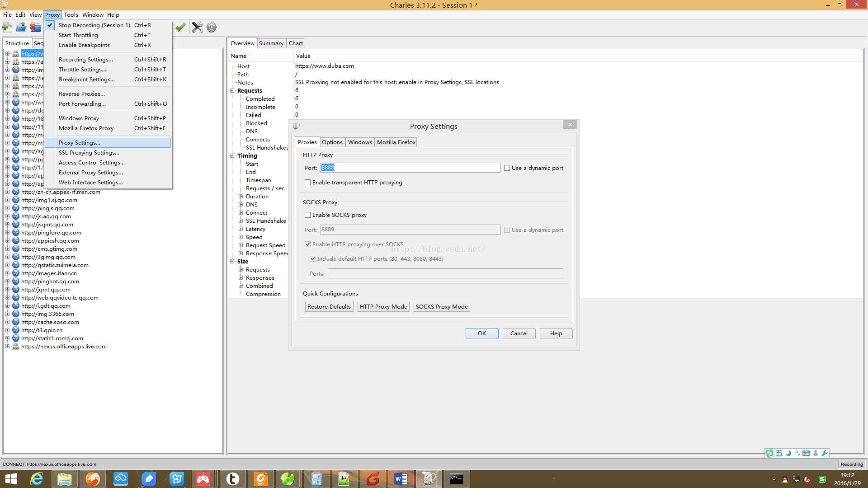Click globe icon beside http://cache.soso.com
Viewport: 868px width, 488px height.
click(16, 322)
